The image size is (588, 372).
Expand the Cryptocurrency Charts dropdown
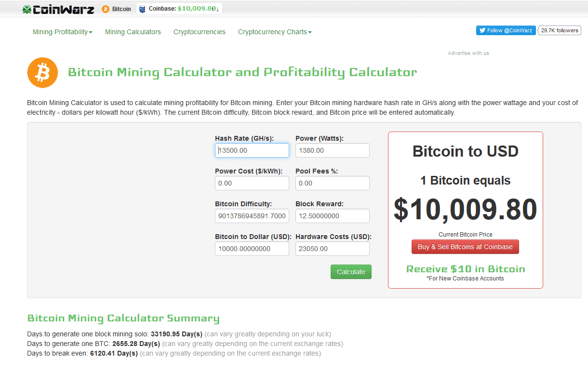(x=275, y=32)
